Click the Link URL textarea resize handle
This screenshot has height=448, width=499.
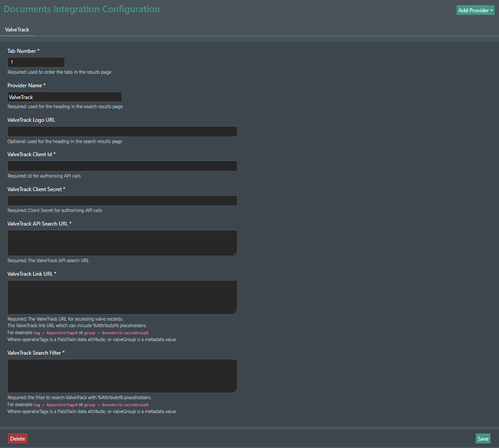[x=235, y=312]
